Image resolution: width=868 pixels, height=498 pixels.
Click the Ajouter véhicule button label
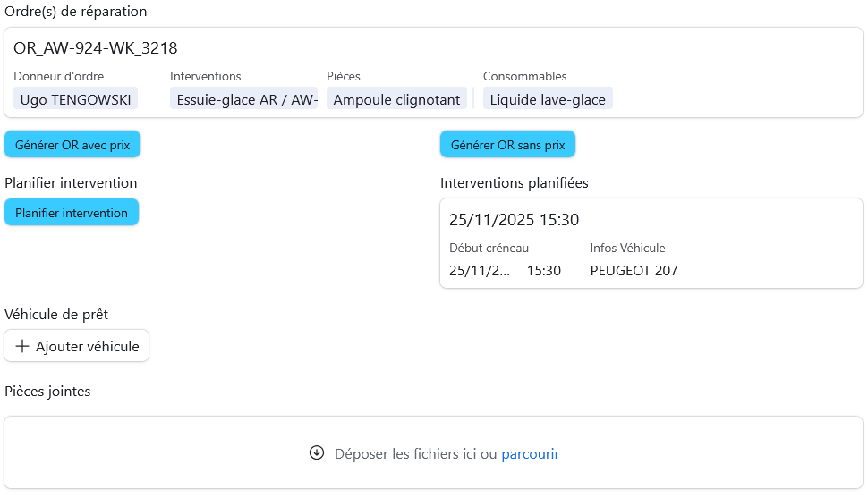tap(87, 347)
